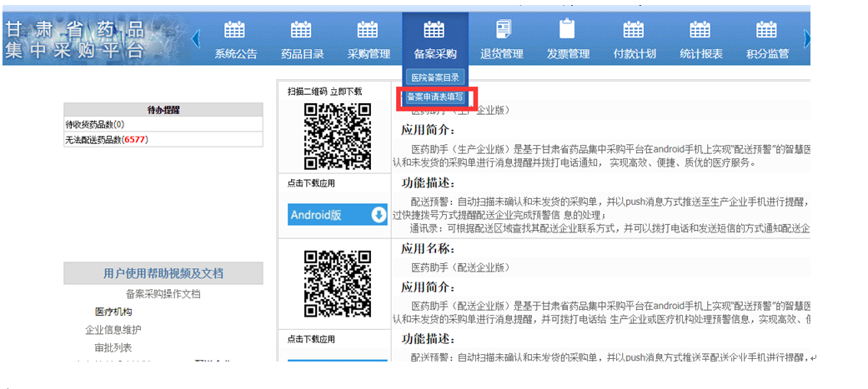This screenshot has height=389, width=868.
Task: Open 待收货药品数(0) reminder
Action: [x=163, y=124]
